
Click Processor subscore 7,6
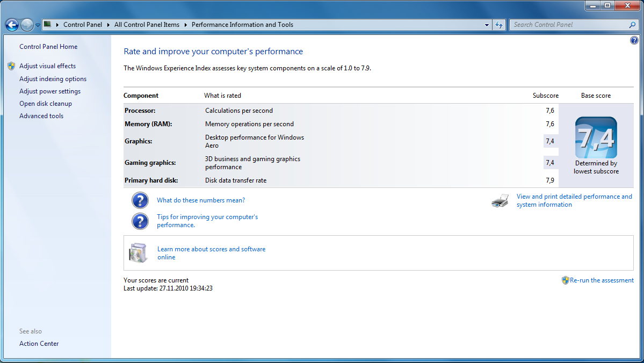tap(550, 111)
